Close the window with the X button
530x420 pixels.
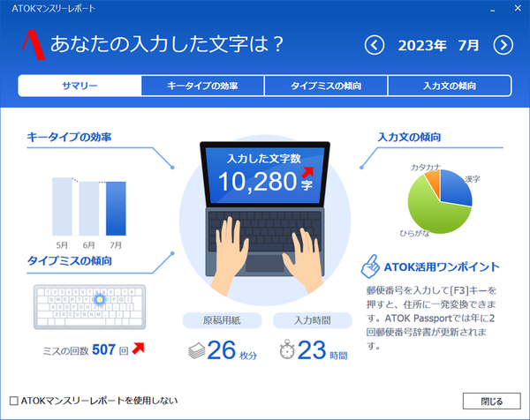518,8
